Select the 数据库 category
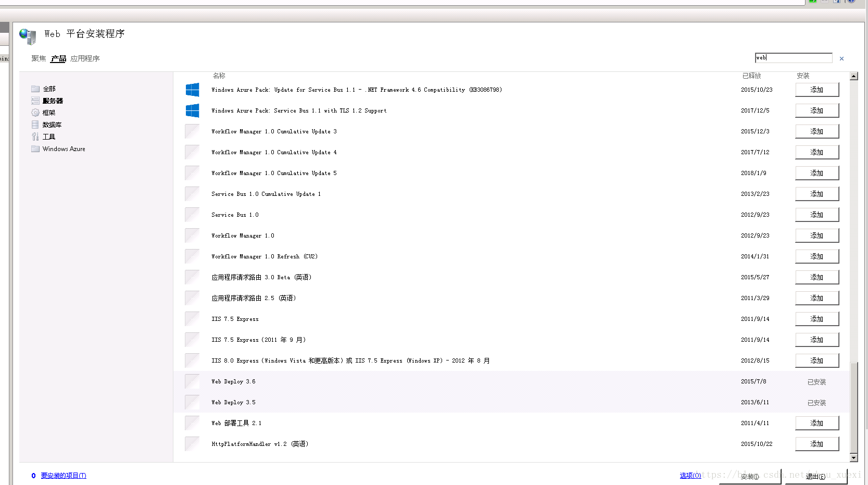The image size is (868, 485). 46,125
